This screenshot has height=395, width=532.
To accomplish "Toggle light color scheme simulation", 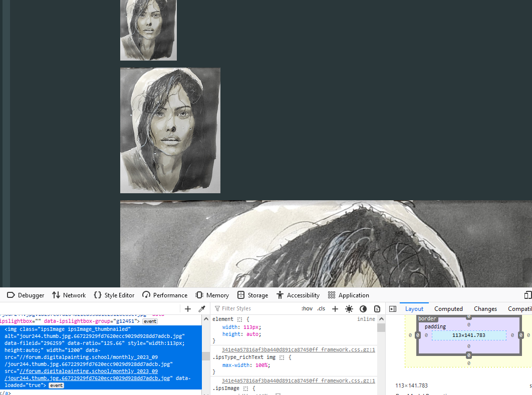I will click(349, 309).
